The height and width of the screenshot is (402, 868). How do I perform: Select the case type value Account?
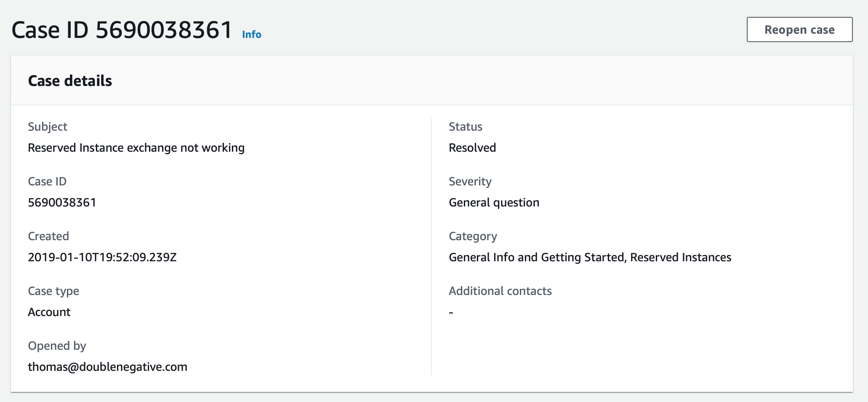49,312
